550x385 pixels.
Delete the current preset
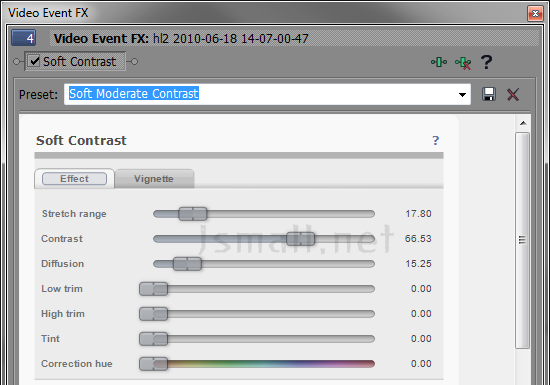tap(513, 94)
